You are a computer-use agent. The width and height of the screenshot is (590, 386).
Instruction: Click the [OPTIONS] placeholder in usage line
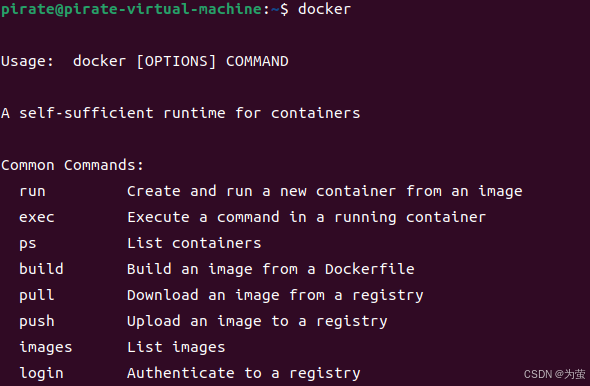point(176,61)
